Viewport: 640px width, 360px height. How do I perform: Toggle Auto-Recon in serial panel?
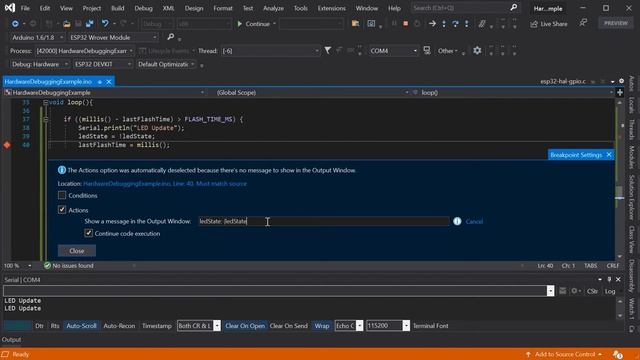pos(119,326)
